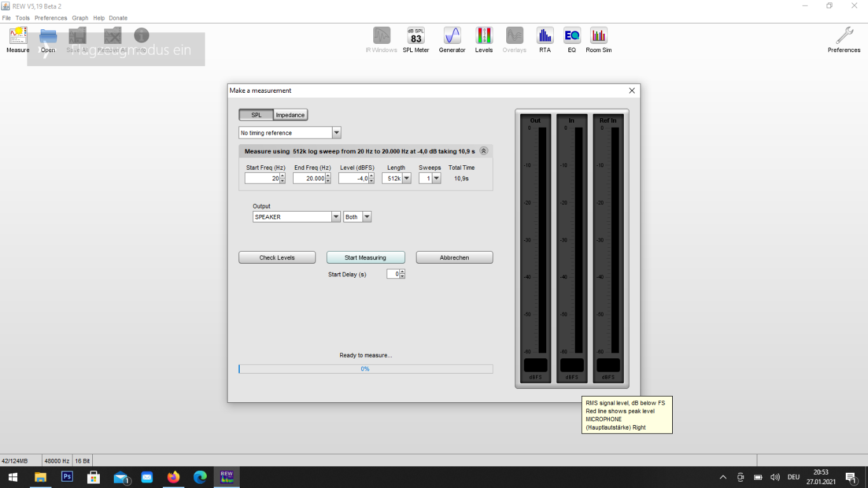Click the Check Levels button
The image size is (868, 488).
[x=277, y=257]
